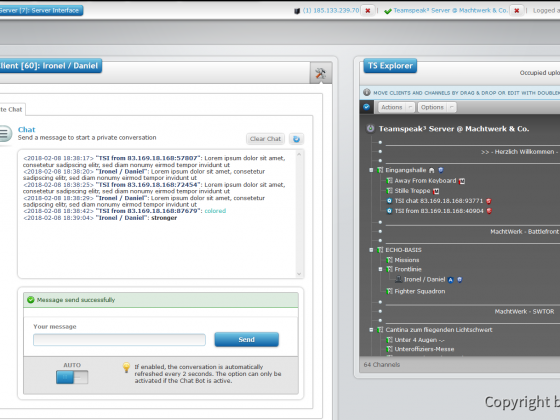Click the info icon in the drag & drop hint
Viewport: 560px width, 420px height.
tap(367, 92)
